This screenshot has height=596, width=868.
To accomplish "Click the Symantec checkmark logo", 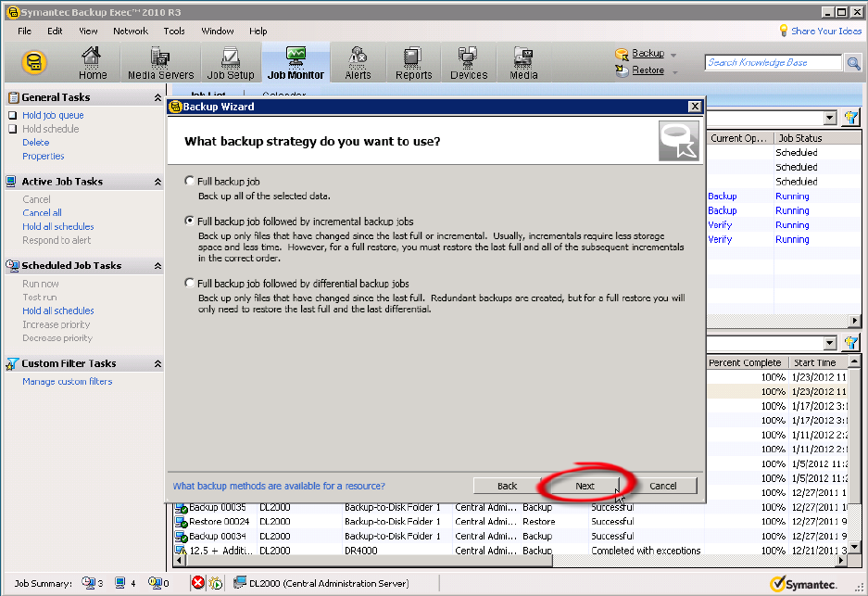I will click(x=778, y=583).
